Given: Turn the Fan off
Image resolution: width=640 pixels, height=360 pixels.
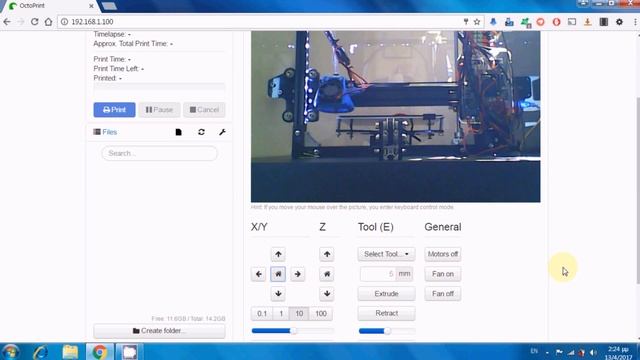Looking at the screenshot, I should point(442,293).
